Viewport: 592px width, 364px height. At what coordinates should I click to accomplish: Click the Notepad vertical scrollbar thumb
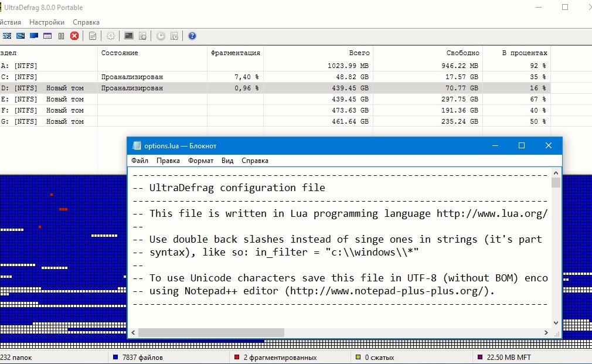tap(556, 183)
